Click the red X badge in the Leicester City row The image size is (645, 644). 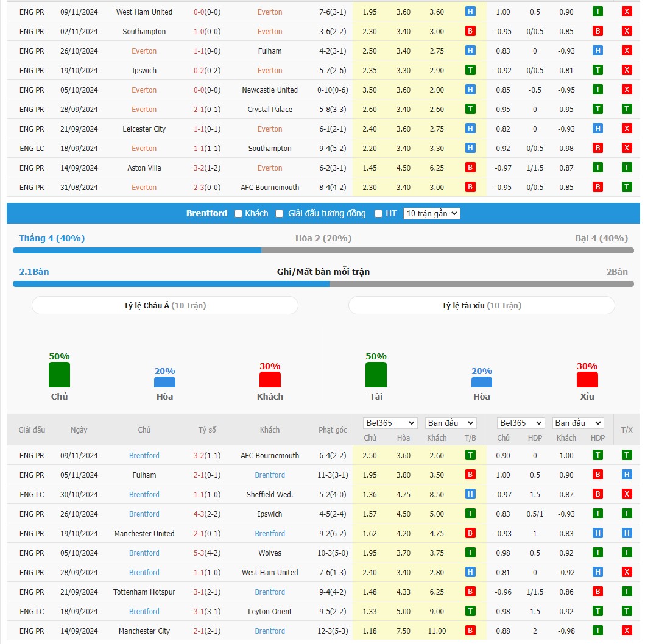627,129
